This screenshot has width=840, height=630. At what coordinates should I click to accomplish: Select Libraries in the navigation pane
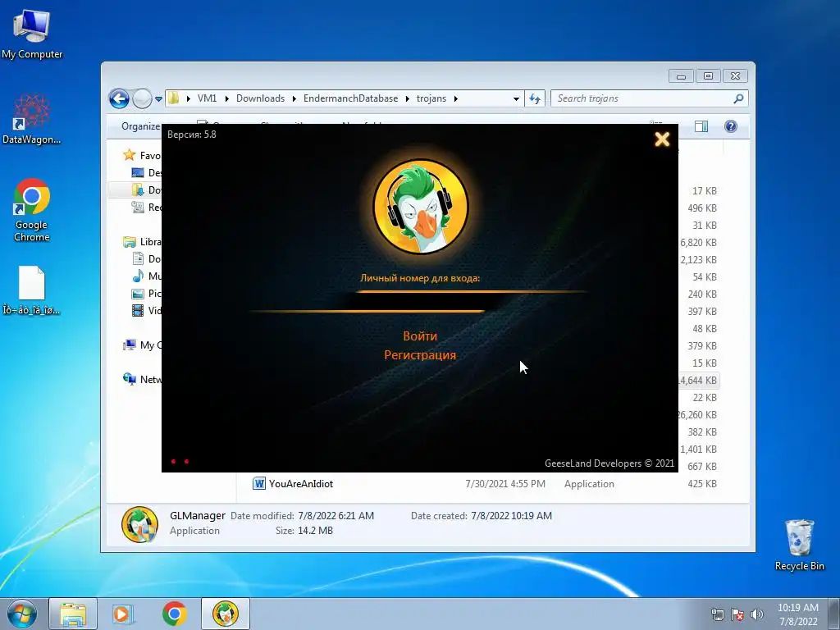pyautogui.click(x=143, y=242)
